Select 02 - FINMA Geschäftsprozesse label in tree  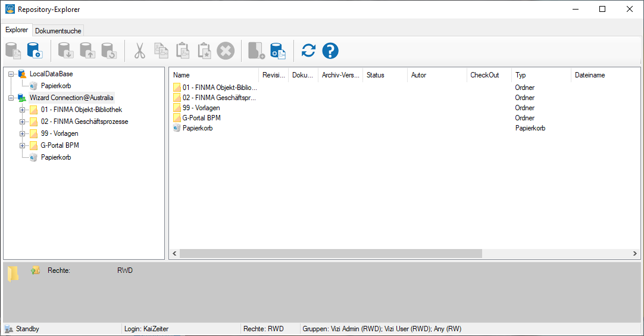pos(85,122)
